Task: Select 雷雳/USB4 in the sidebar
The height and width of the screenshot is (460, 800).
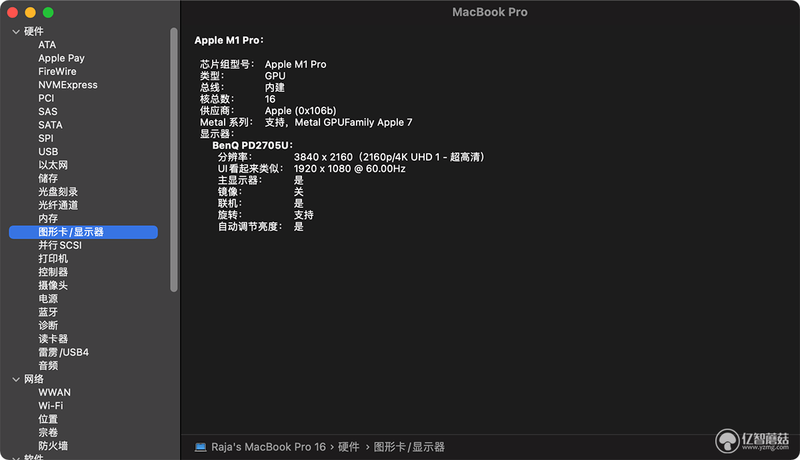Action: [x=63, y=352]
